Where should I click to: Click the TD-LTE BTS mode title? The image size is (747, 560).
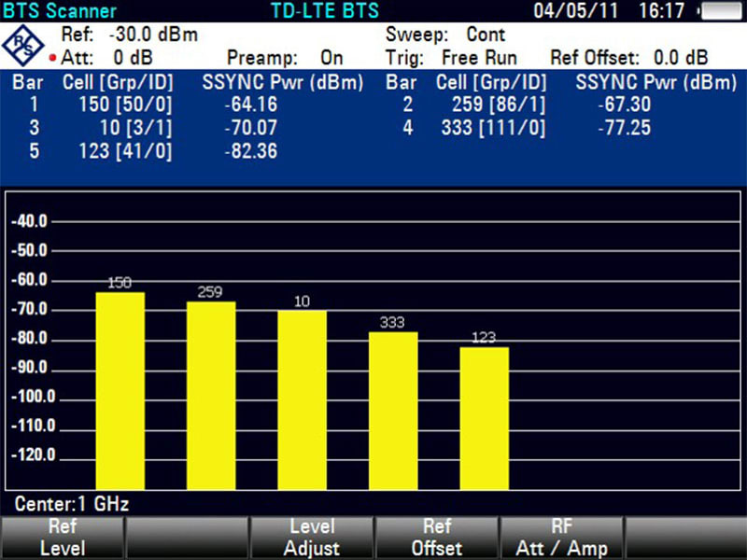pyautogui.click(x=325, y=11)
